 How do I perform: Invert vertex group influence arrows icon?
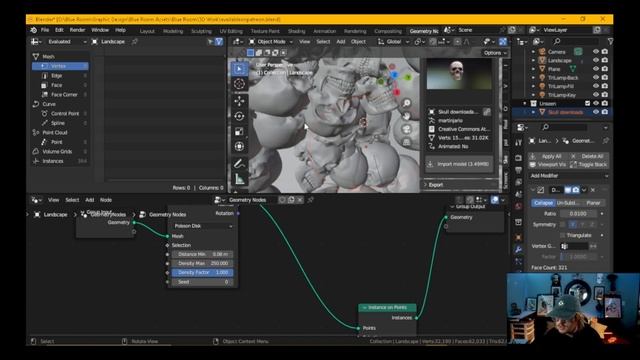point(593,246)
